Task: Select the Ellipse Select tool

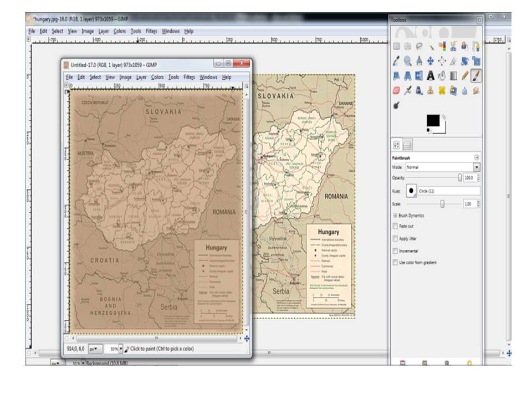Action: pyautogui.click(x=407, y=46)
